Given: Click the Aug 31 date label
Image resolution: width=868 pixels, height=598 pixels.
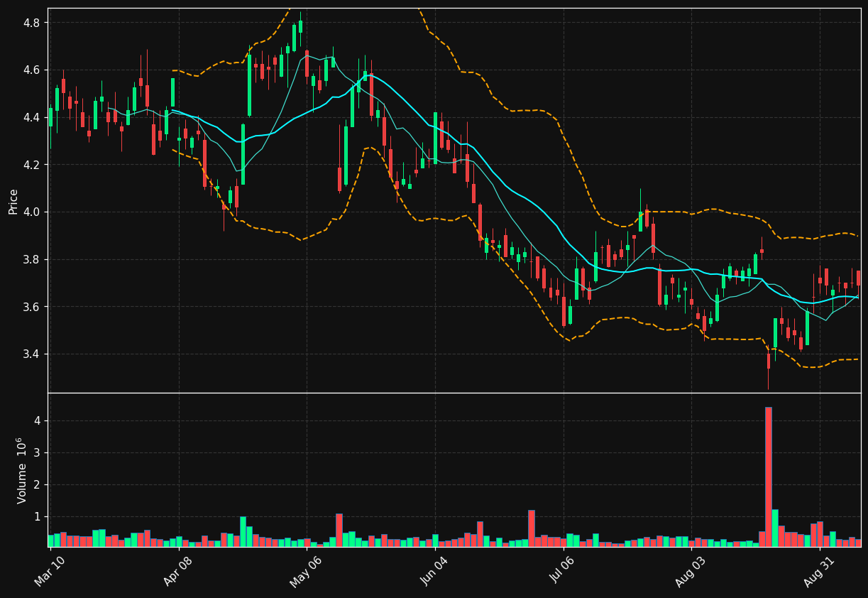Looking at the screenshot, I should click(819, 570).
